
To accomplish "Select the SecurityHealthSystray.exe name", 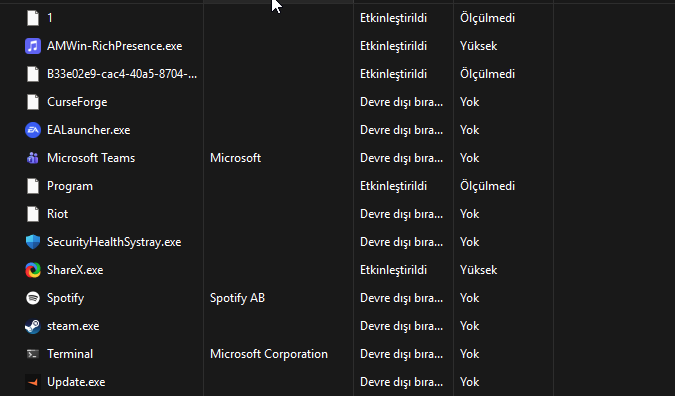I will pos(114,242).
